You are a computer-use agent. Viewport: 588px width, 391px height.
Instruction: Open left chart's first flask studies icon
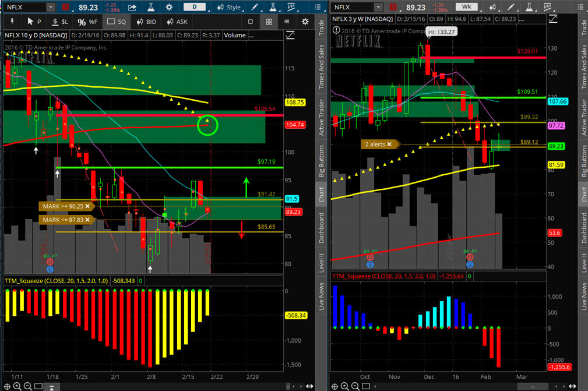pyautogui.click(x=151, y=7)
